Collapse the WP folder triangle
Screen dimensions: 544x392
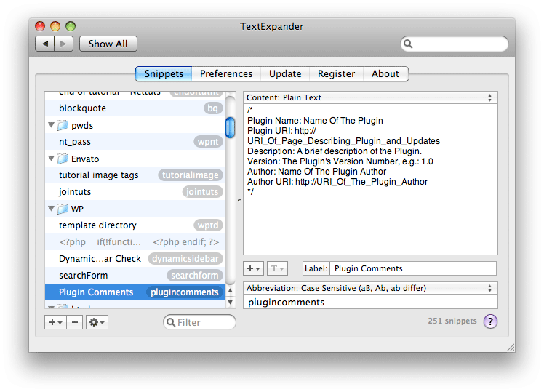point(51,209)
